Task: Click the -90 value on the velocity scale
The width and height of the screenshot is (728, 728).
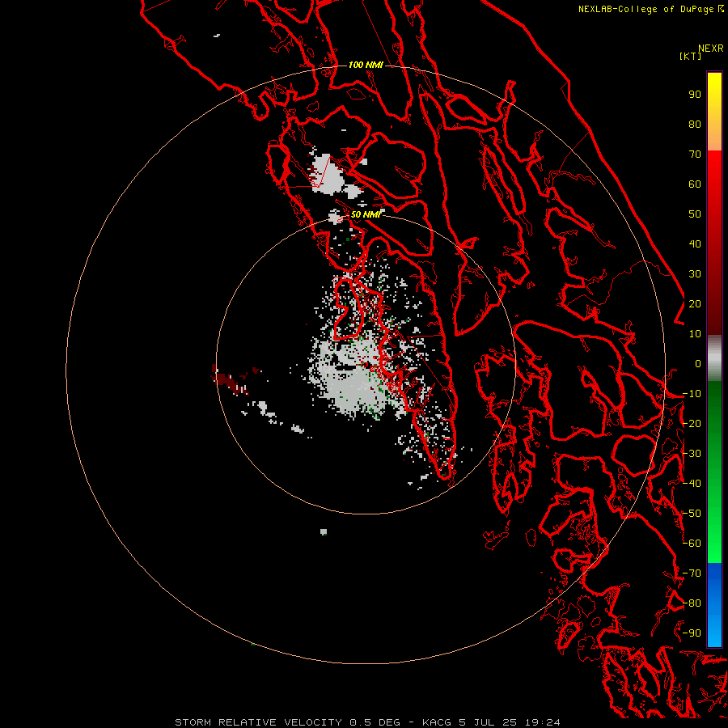Action: point(692,633)
